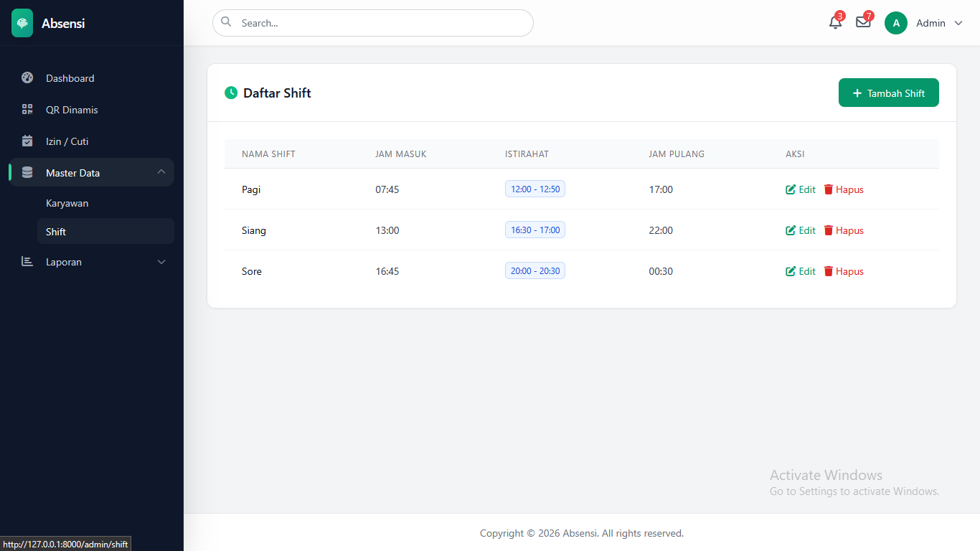Click the notification bell icon
The height and width of the screenshot is (551, 980).
[x=835, y=22]
